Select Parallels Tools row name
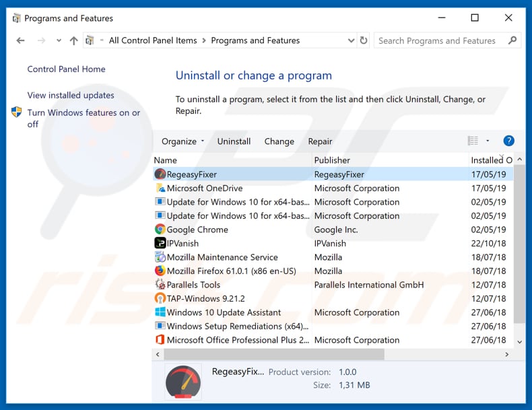This screenshot has width=532, height=410. pos(193,285)
